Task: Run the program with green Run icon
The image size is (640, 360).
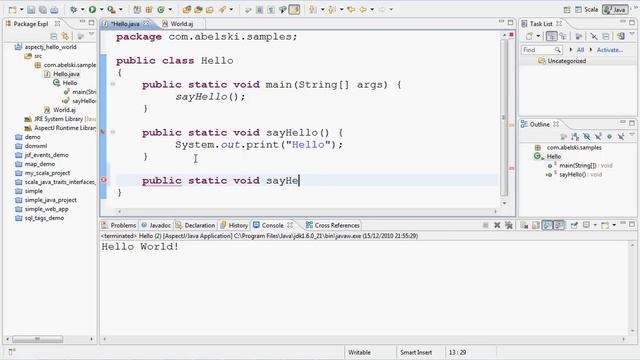Action: (93, 9)
